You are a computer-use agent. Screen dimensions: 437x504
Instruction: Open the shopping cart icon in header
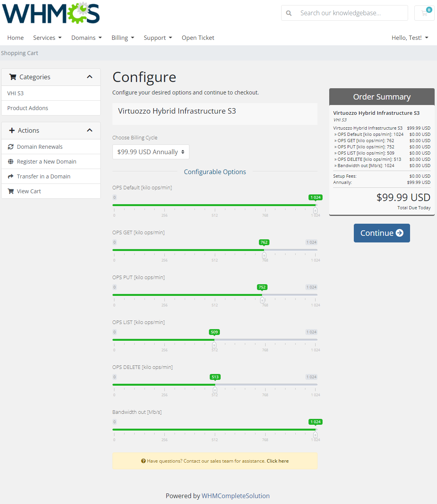425,13
